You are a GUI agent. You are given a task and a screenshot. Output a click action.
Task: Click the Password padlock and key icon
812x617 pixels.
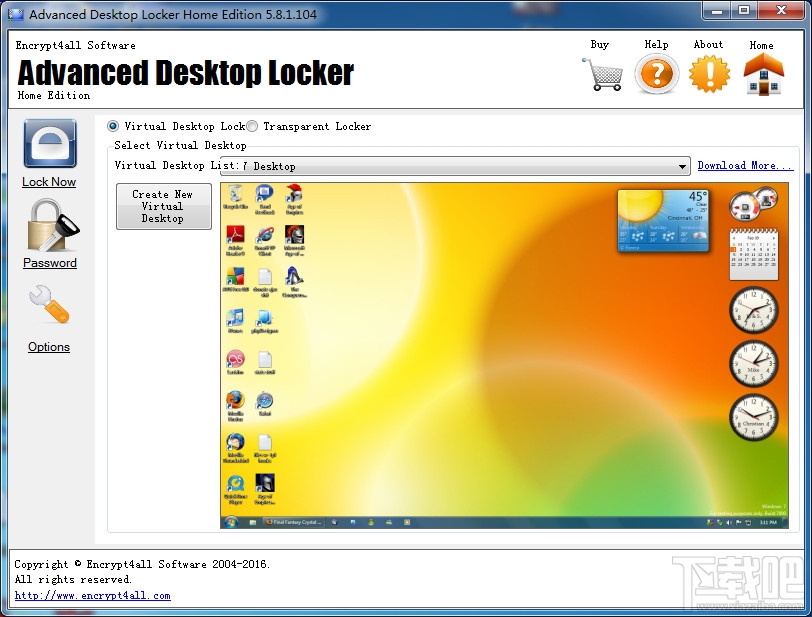pyautogui.click(x=52, y=225)
